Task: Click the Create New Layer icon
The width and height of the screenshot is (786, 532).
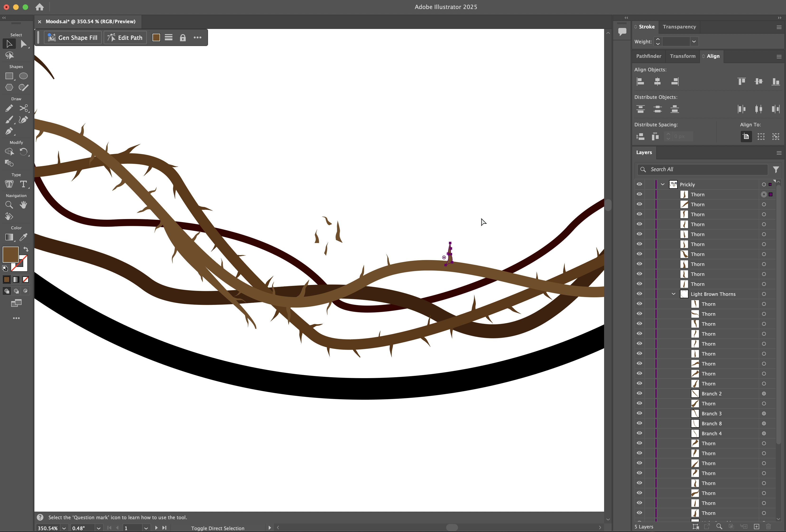Action: coord(757,527)
